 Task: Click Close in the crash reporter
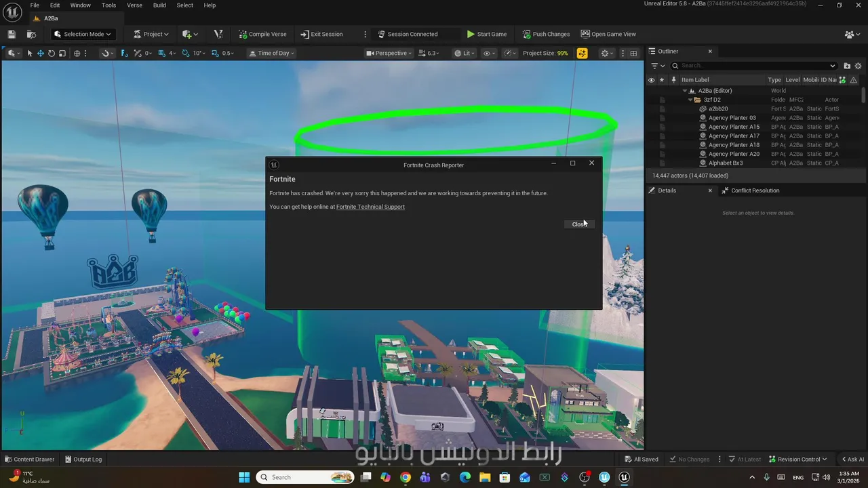click(x=579, y=224)
